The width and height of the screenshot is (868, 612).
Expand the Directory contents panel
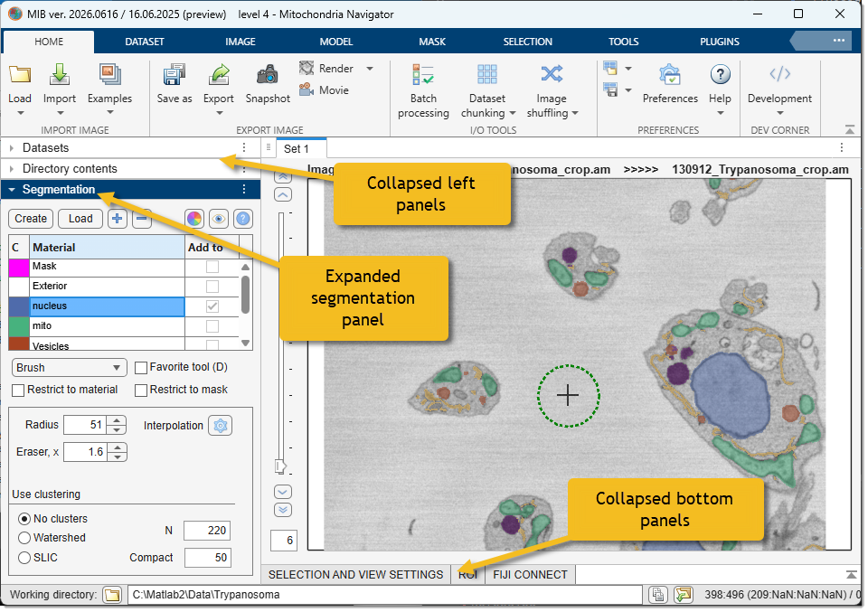[12, 169]
